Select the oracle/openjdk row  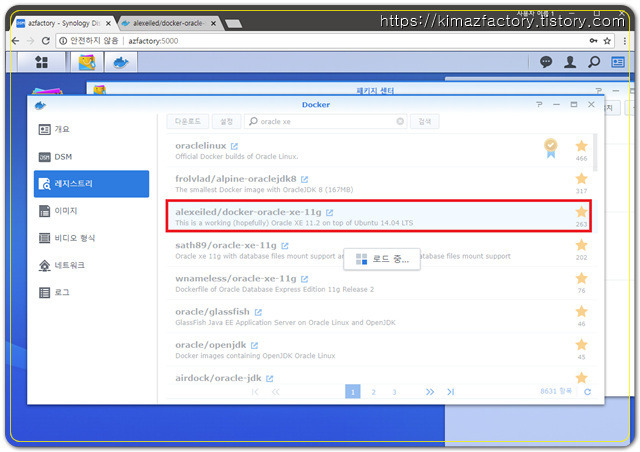pos(380,350)
